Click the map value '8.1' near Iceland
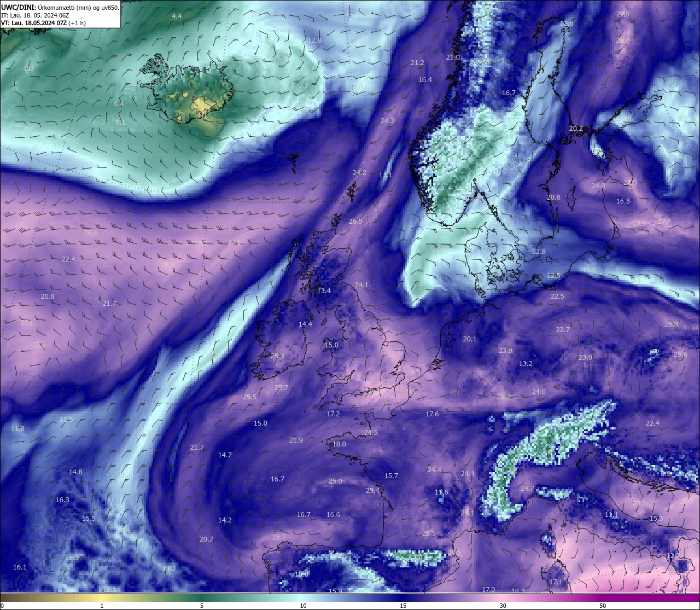Viewport: 700px width, 610px height. tap(120, 123)
